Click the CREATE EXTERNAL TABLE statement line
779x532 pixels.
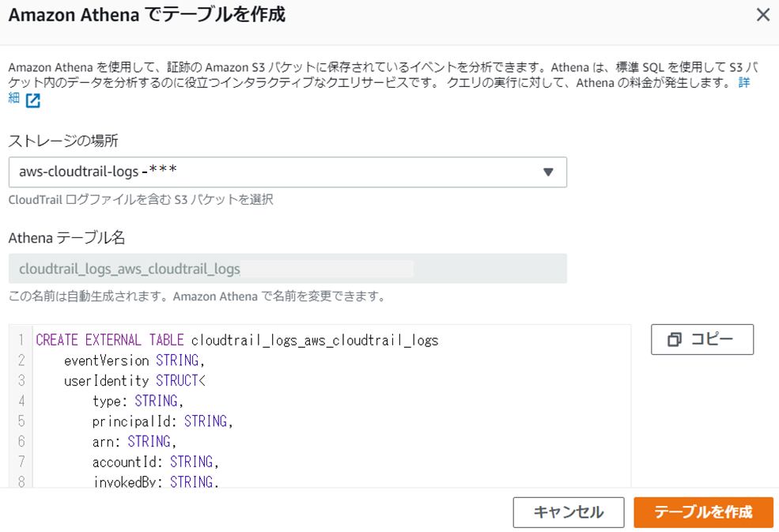pos(236,341)
